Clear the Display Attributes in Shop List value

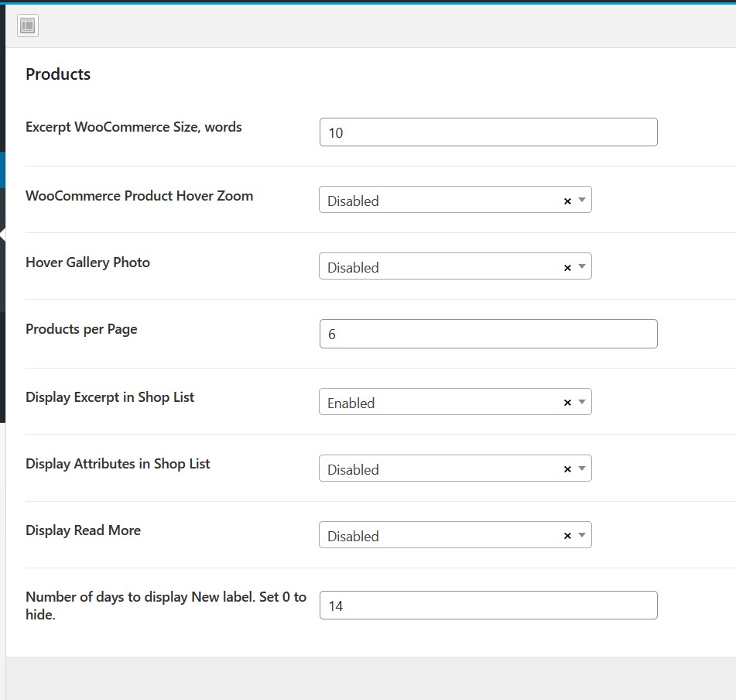pyautogui.click(x=567, y=469)
